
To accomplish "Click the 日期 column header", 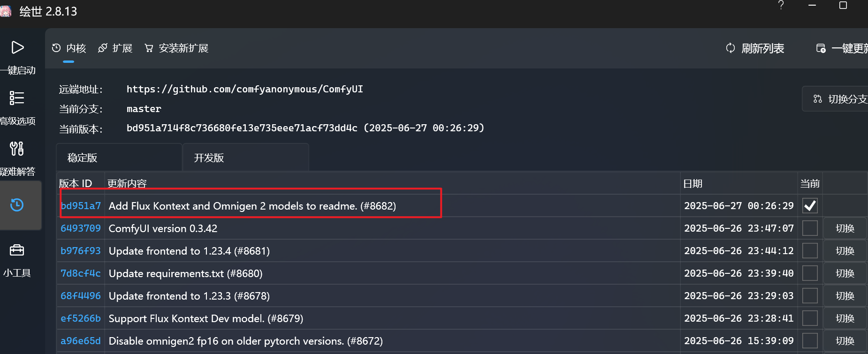I will click(693, 183).
